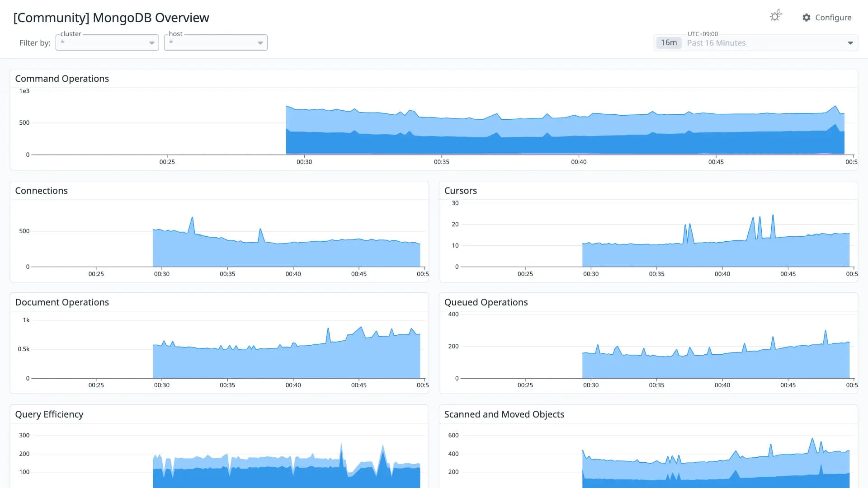Open the Past 16 Minutes time range selector
The image size is (868, 488).
tap(756, 43)
